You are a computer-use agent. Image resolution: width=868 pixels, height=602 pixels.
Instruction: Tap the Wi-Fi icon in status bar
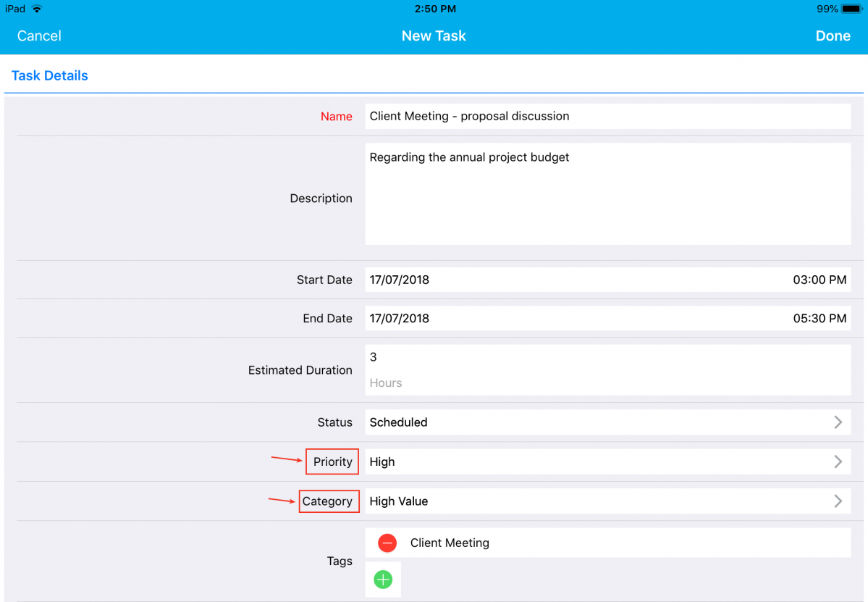[x=37, y=9]
